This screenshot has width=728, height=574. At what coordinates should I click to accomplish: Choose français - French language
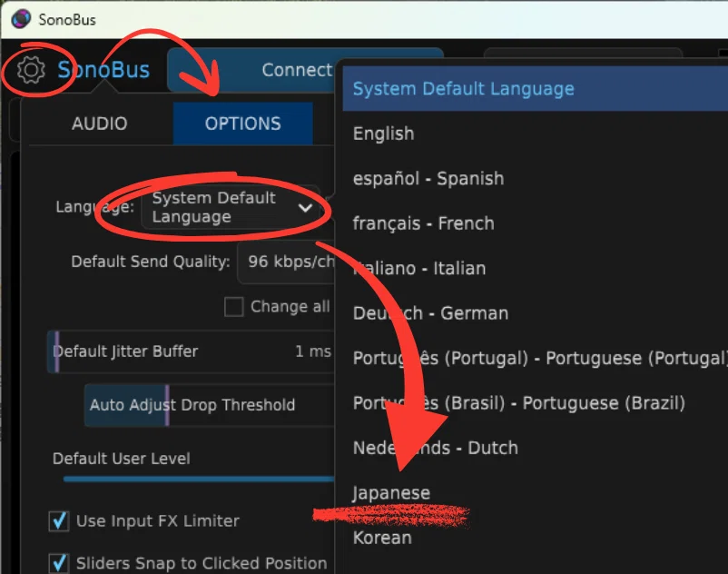click(x=535, y=223)
